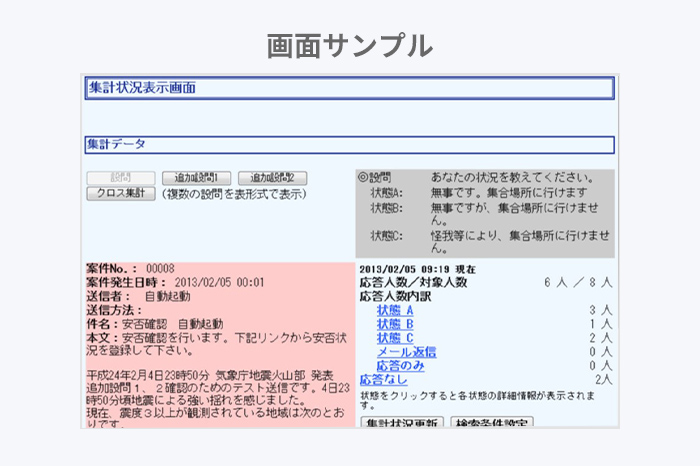Screen dimensions: 700x466
Task: Select the 状態A: description text
Action: (508, 193)
